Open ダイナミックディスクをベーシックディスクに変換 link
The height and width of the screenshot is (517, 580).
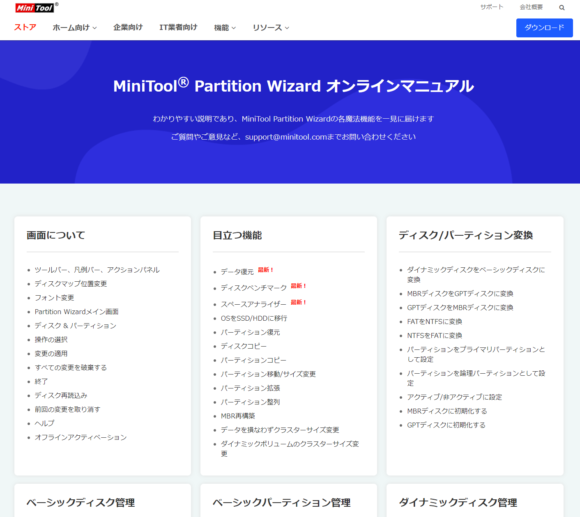coord(476,274)
